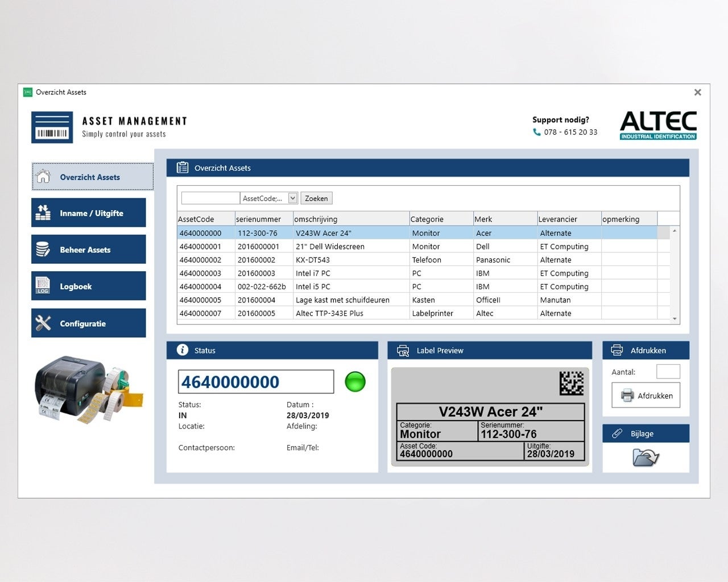
Task: Expand the AssetCode search filter dropdown
Action: (293, 198)
